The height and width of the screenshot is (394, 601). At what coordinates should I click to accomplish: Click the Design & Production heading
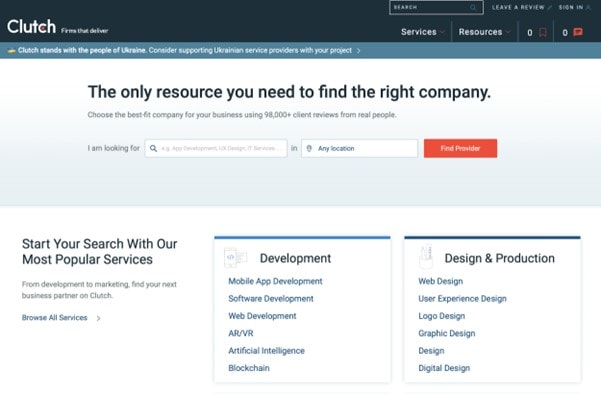(x=499, y=258)
